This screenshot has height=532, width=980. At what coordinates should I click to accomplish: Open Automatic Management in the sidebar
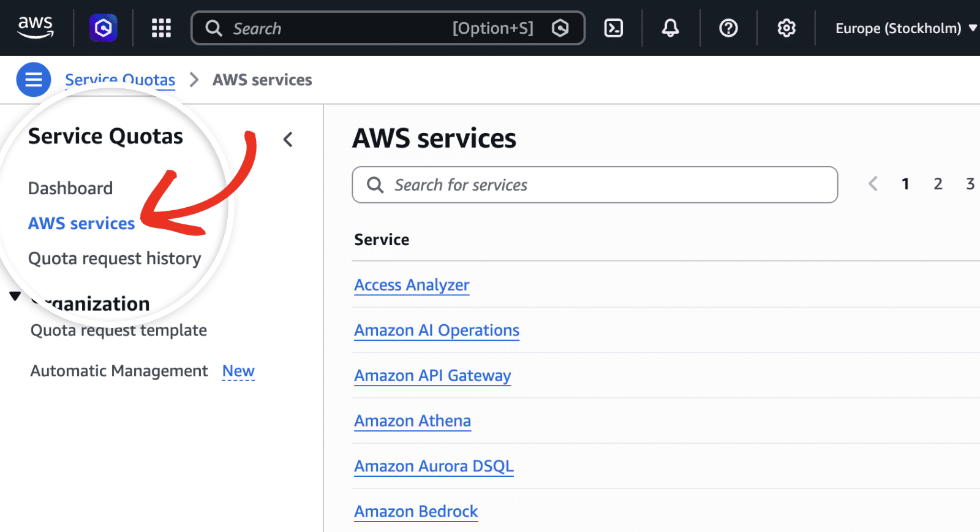(x=119, y=371)
